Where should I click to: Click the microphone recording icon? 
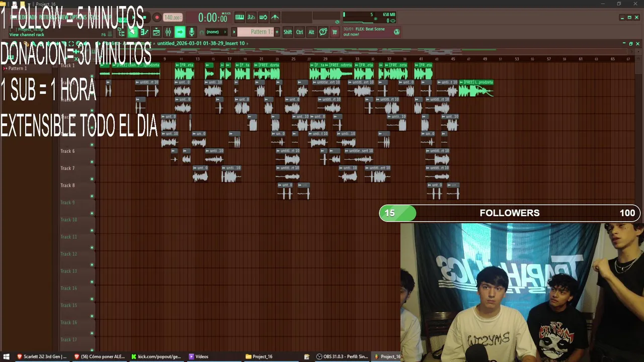coord(192,32)
